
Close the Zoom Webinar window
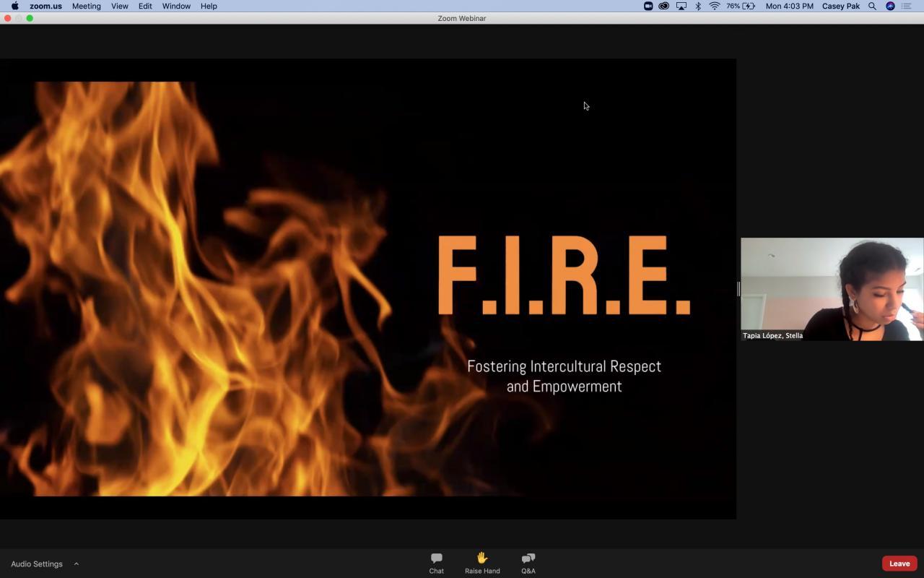(x=7, y=18)
